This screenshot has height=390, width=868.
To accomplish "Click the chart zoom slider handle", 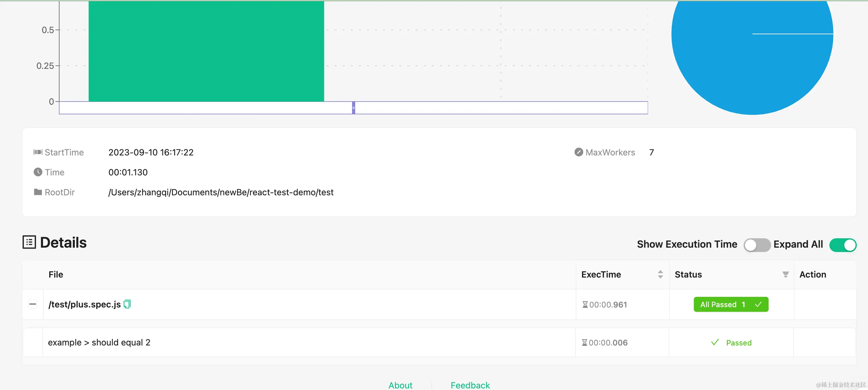I will click(354, 108).
